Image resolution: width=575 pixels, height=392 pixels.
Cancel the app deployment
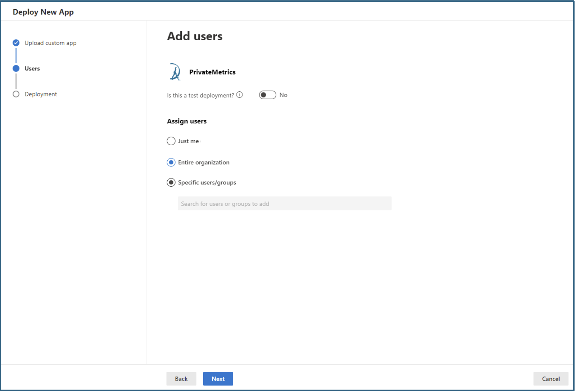pos(551,379)
